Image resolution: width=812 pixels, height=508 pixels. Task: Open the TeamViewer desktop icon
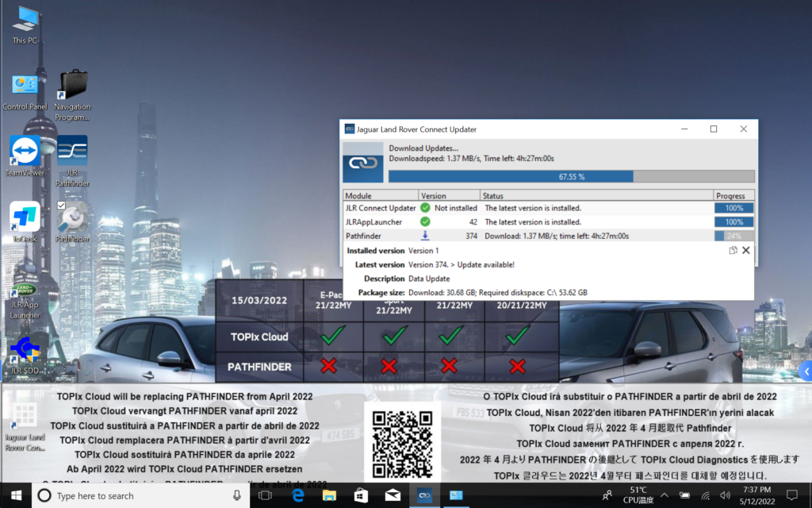tap(25, 152)
